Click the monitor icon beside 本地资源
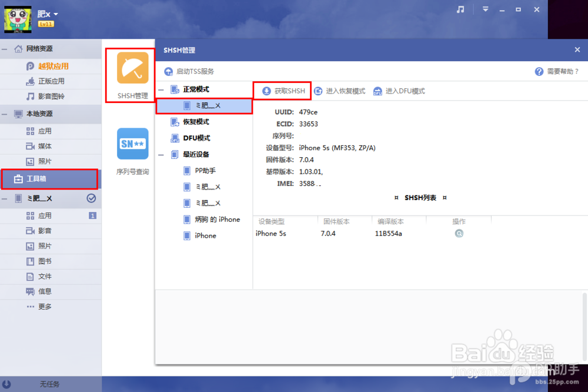This screenshot has width=588, height=392. [x=18, y=114]
